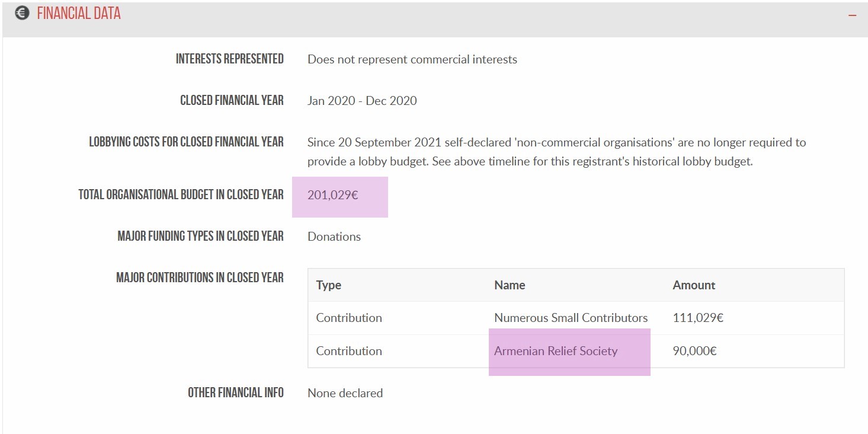Select the Type column header
This screenshot has height=434, width=868.
coord(329,285)
